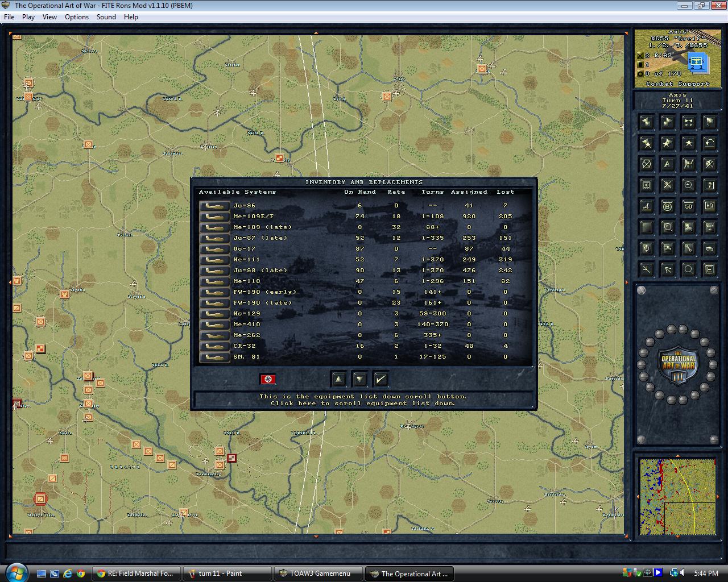Click the Me-110 row name
The width and height of the screenshot is (728, 582).
pyautogui.click(x=246, y=281)
